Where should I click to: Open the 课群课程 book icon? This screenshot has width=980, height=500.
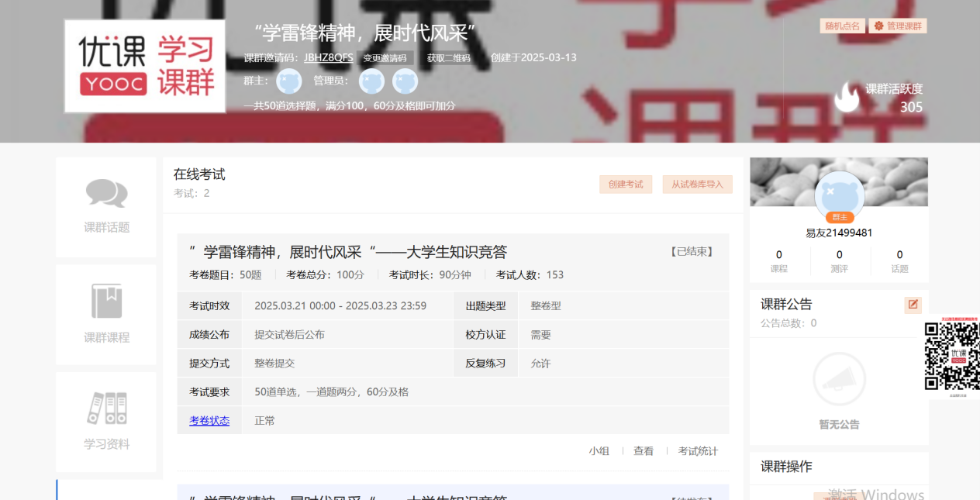(x=106, y=301)
